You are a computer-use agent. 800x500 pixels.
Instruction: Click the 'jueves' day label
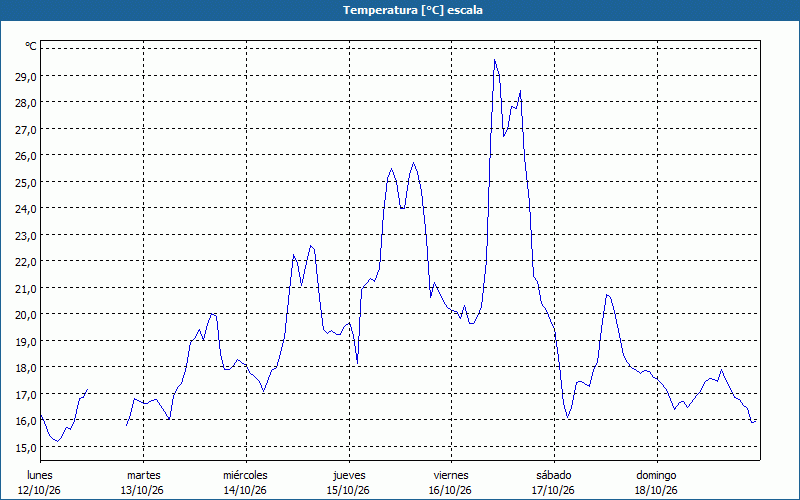click(x=349, y=475)
